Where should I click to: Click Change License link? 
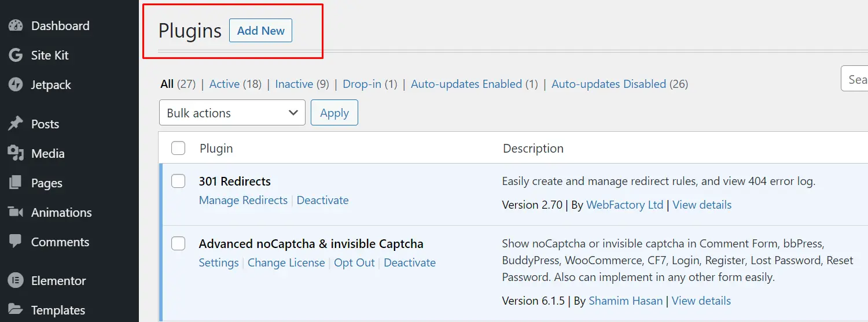[286, 262]
